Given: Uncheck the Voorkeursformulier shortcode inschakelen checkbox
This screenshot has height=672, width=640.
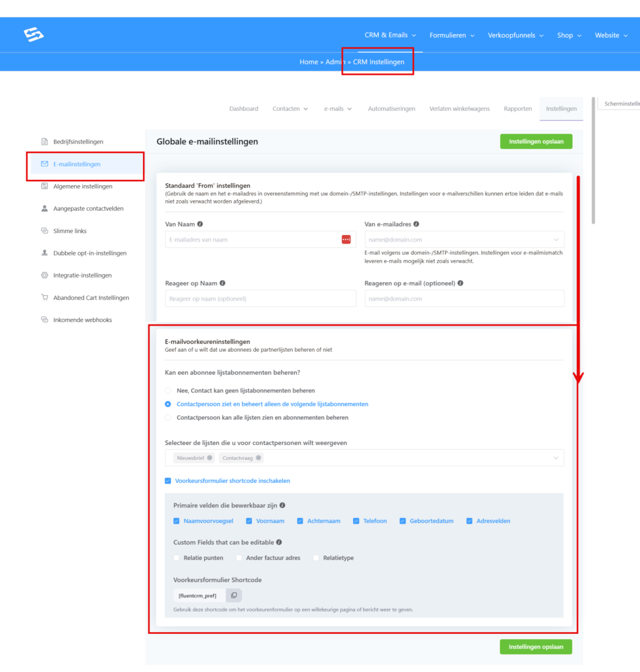Looking at the screenshot, I should pyautogui.click(x=169, y=481).
